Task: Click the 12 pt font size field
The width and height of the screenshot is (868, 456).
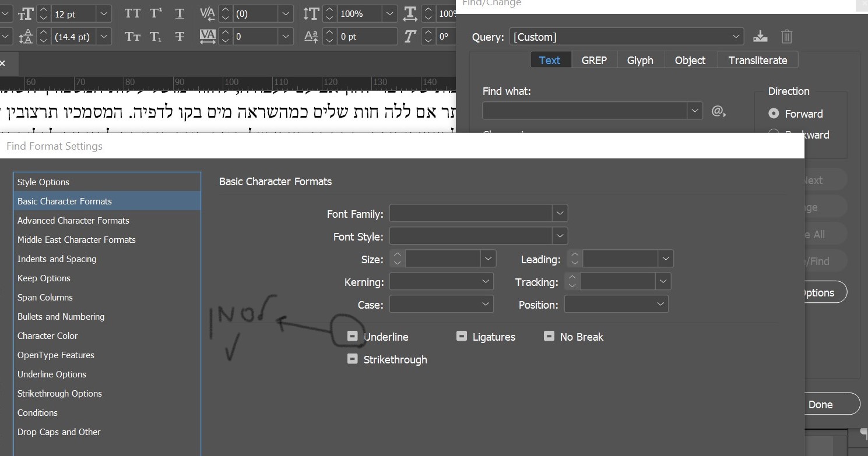Action: (74, 13)
